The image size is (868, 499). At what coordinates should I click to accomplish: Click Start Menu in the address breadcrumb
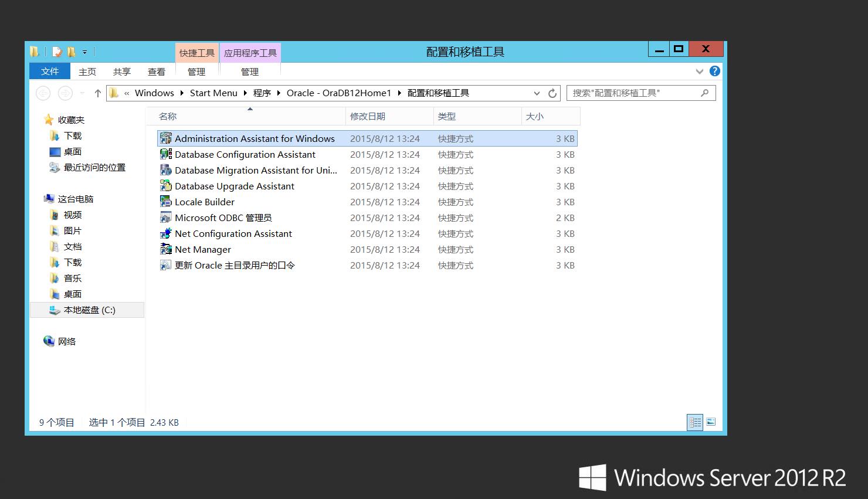[x=213, y=93]
